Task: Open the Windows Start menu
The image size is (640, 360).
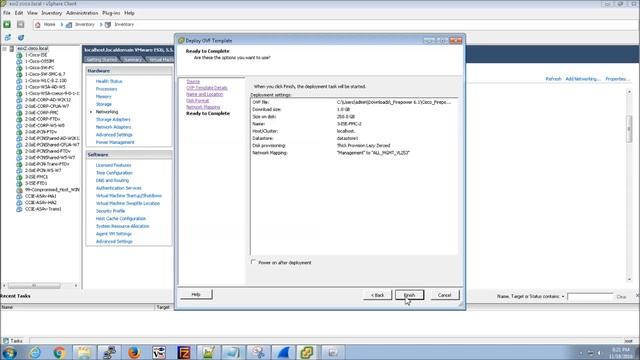Action: point(9,352)
